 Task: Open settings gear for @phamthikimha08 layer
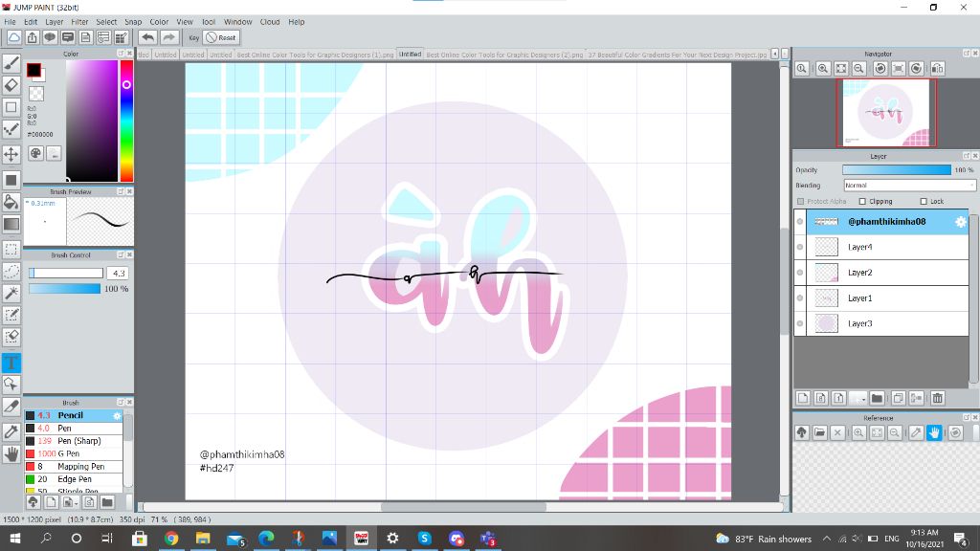point(961,222)
